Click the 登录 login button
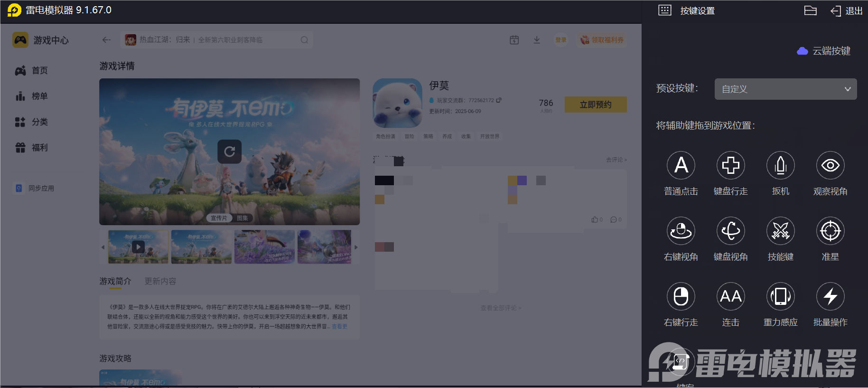 [561, 40]
